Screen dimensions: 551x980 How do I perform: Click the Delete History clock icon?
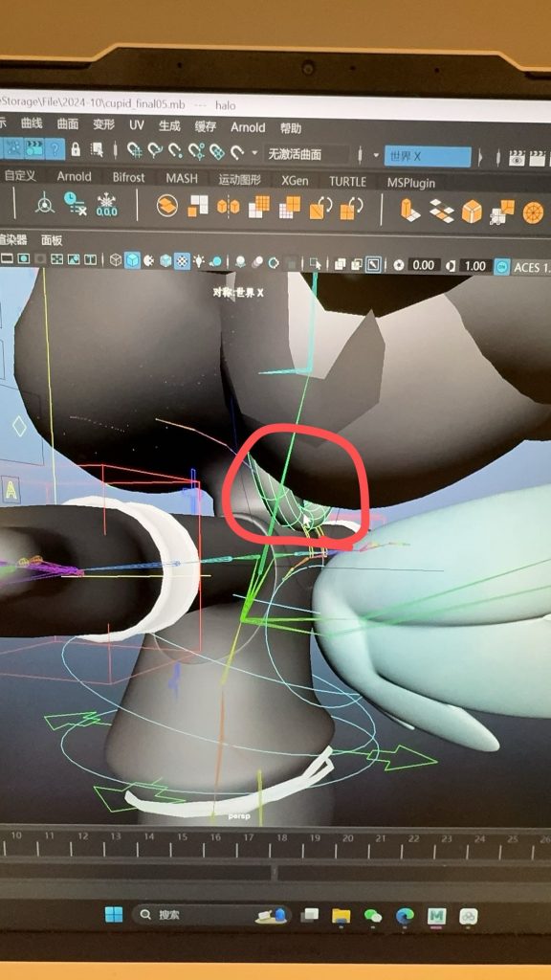[75, 203]
